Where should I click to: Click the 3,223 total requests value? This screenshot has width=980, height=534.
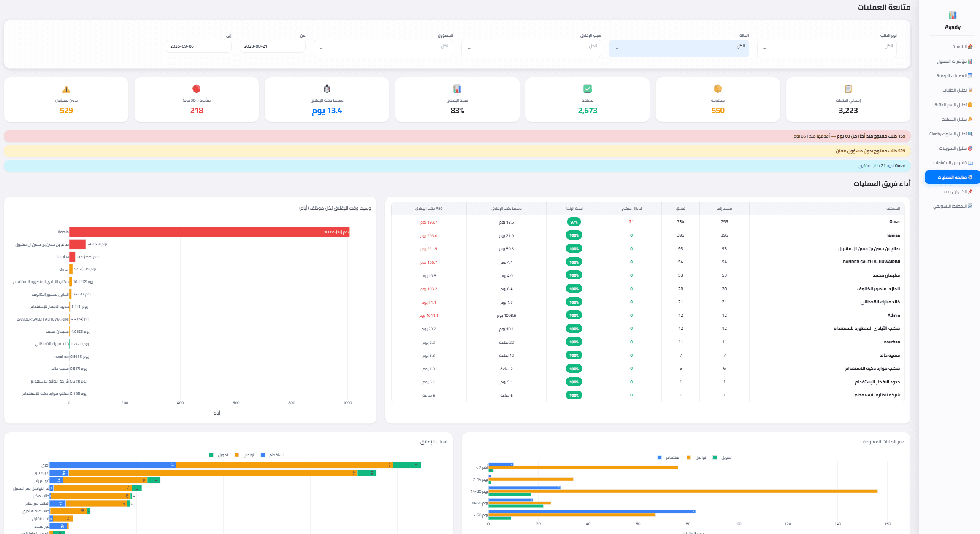pyautogui.click(x=848, y=111)
